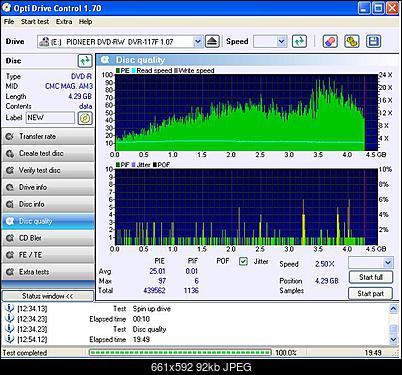Toggle the Jitter checkbox
The height and width of the screenshot is (375, 402).
coord(243,262)
